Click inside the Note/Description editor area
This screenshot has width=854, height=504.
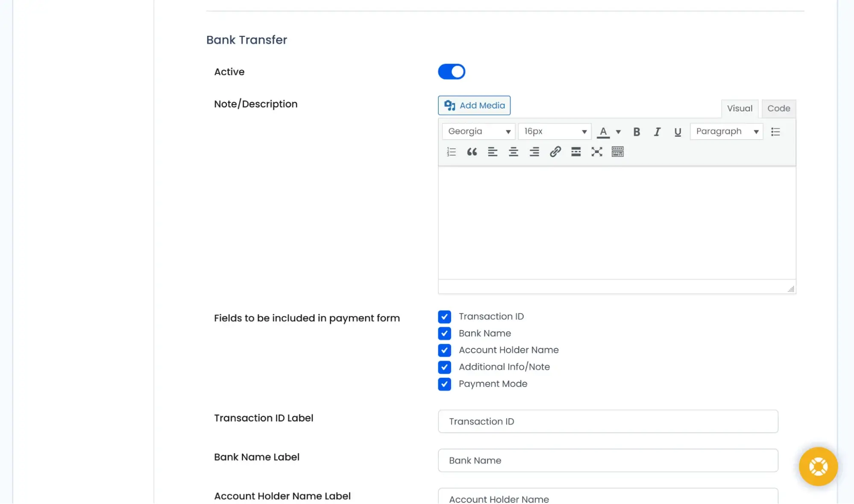click(x=616, y=223)
